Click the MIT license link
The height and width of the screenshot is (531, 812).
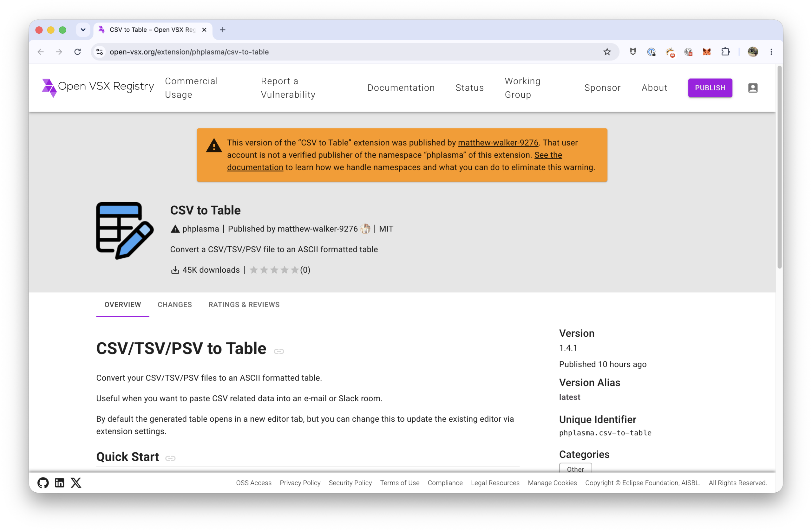386,229
